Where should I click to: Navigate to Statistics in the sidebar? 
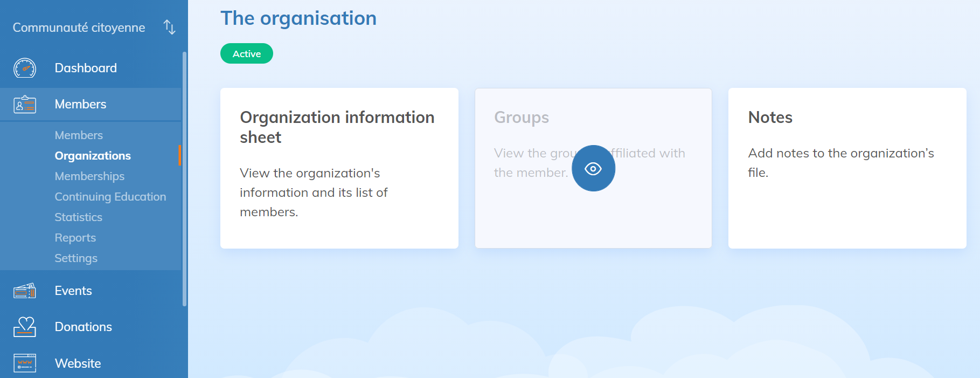tap(78, 217)
